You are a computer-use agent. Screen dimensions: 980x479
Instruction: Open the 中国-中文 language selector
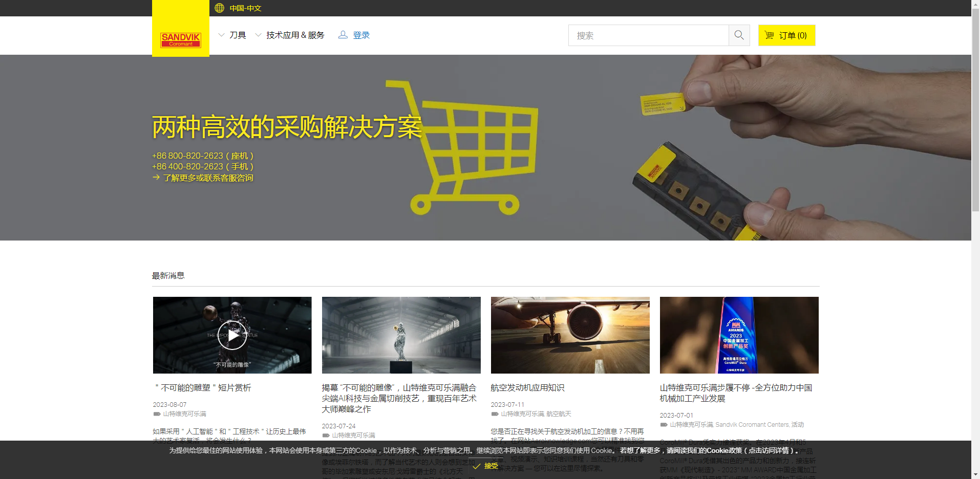245,8
